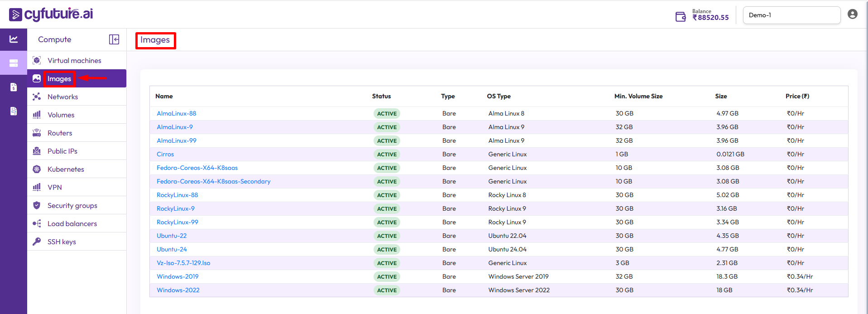Viewport: 868px width, 314px height.
Task: Click the documents icon in left rail
Action: (x=14, y=111)
